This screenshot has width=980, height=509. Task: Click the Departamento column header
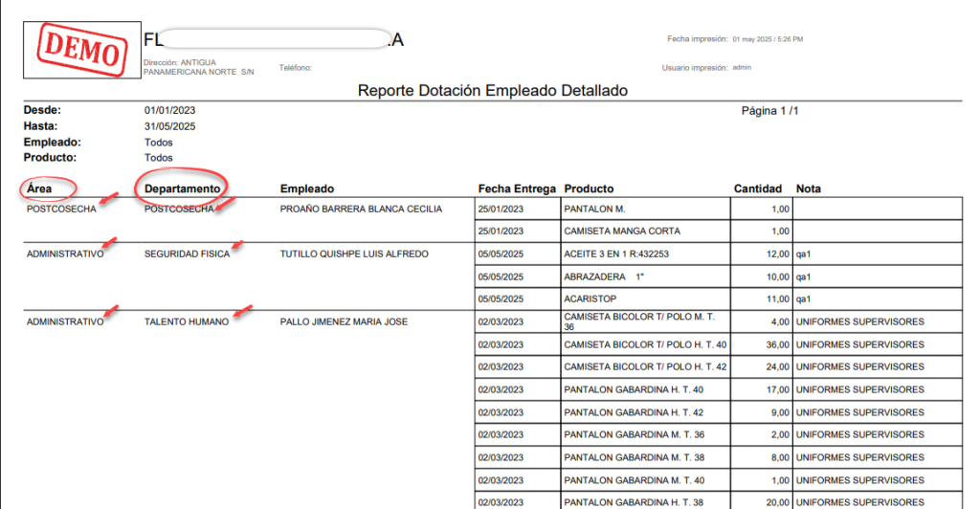(183, 188)
